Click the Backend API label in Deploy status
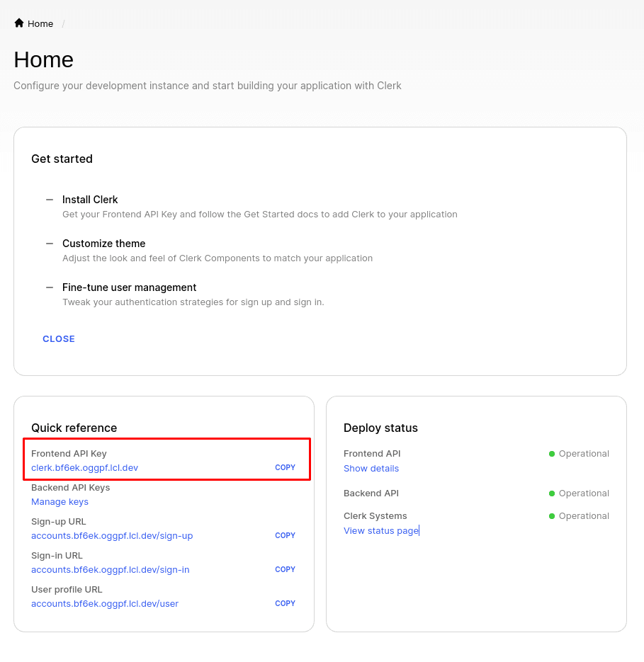This screenshot has height=662, width=644. [371, 493]
